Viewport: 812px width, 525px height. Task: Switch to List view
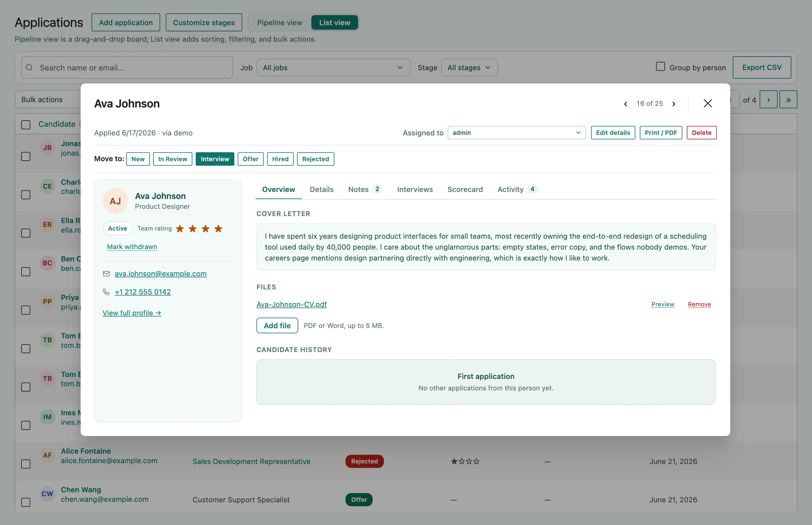point(335,22)
